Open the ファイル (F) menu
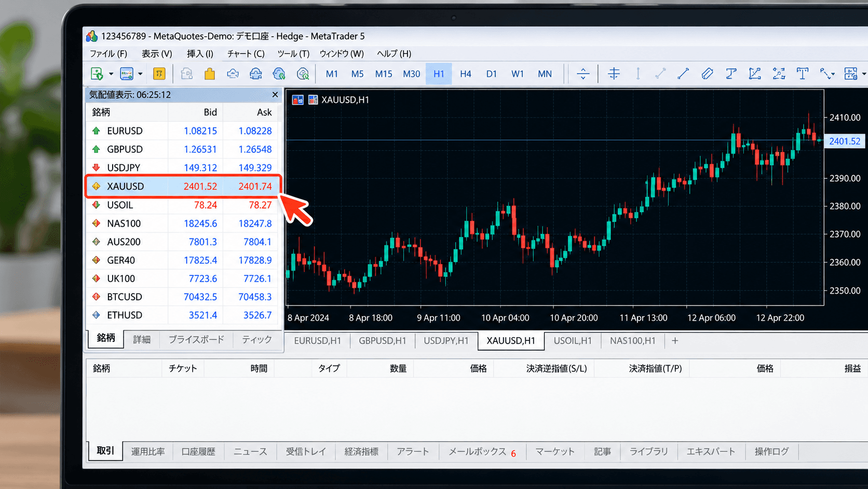868x489 pixels. (x=108, y=54)
